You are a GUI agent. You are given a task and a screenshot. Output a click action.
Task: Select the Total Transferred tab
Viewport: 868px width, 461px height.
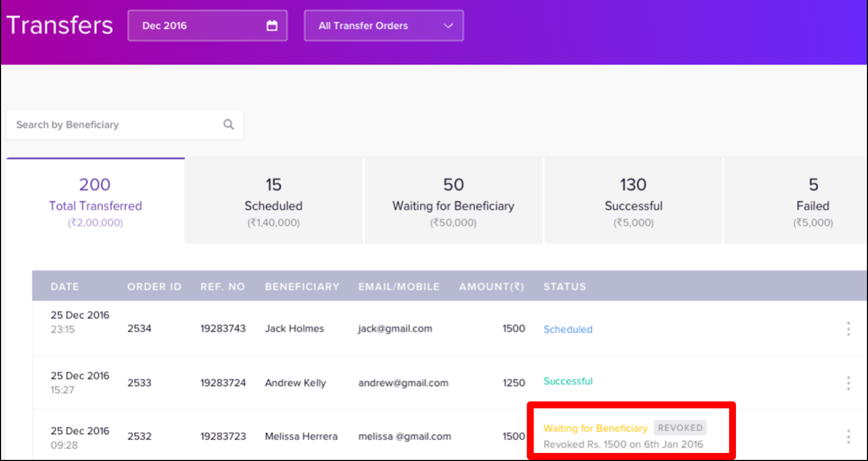pyautogui.click(x=95, y=201)
